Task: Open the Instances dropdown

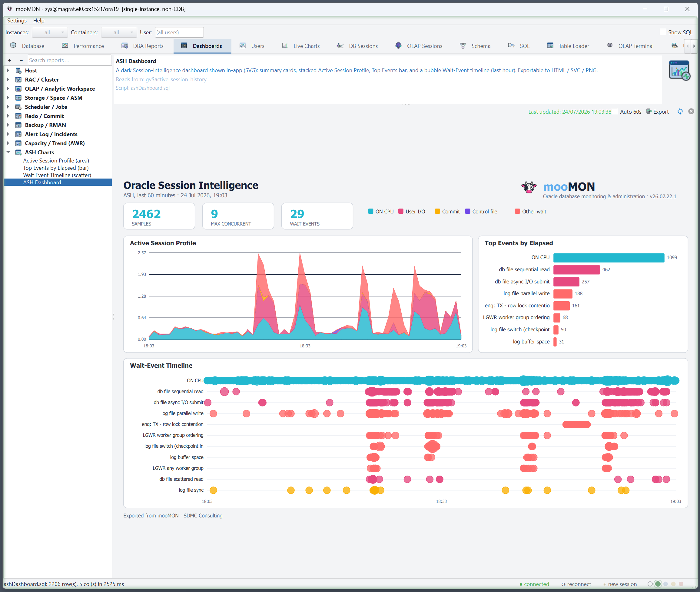Action: [x=50, y=32]
